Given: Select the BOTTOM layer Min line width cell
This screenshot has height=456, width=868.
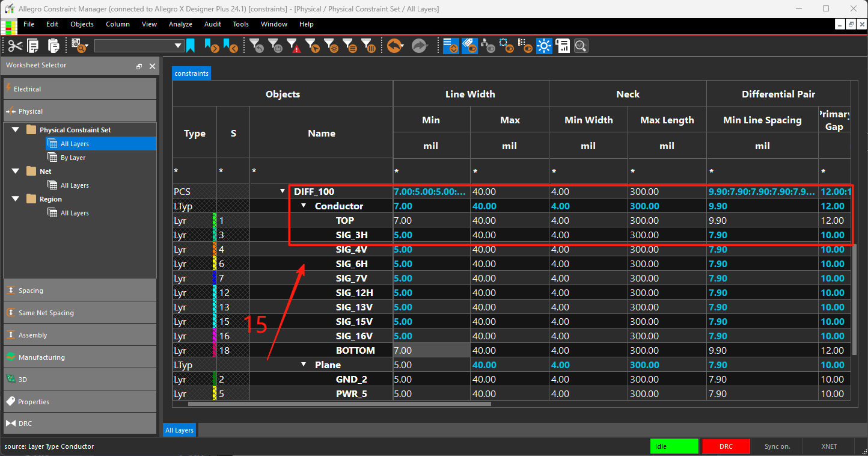Looking at the screenshot, I should (432, 351).
